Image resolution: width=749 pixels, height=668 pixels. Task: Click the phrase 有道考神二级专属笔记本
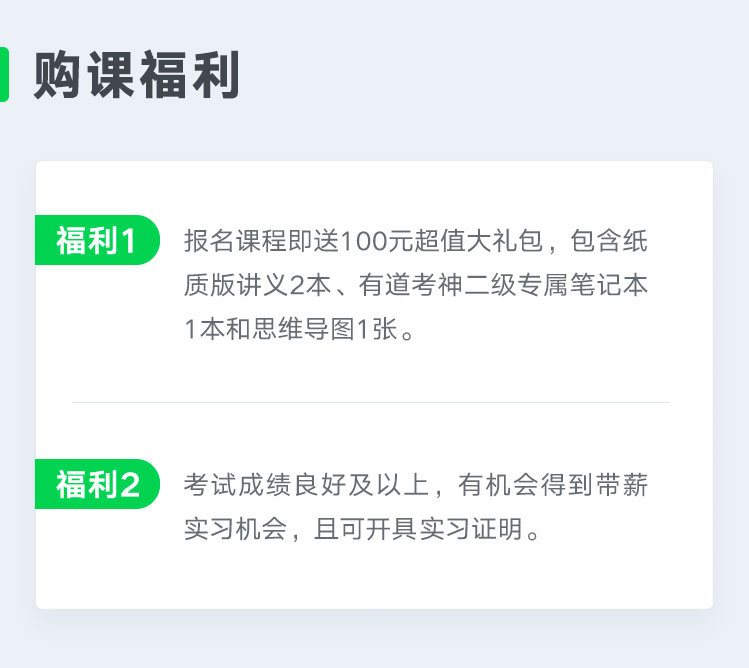click(x=503, y=285)
